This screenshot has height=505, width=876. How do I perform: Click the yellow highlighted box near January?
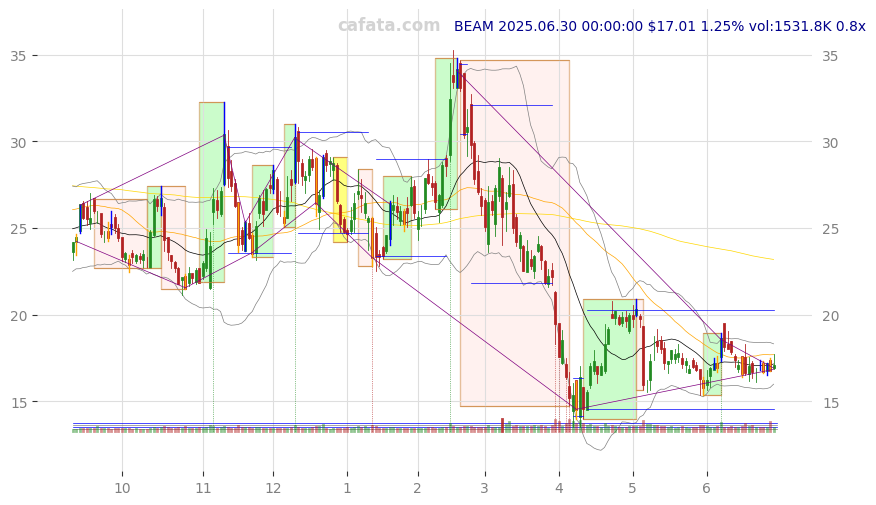tap(340, 200)
